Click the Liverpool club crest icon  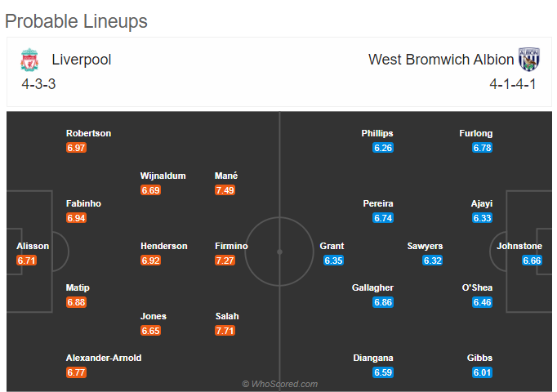29,60
